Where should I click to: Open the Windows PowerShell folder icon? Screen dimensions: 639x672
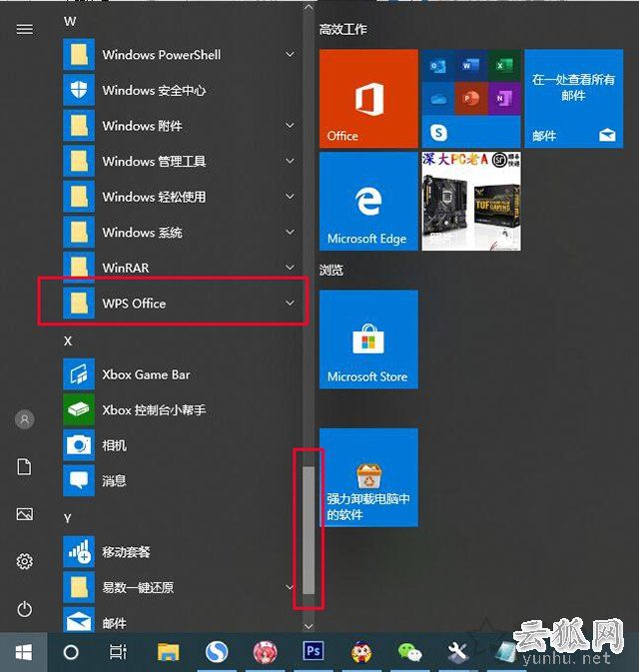[79, 55]
